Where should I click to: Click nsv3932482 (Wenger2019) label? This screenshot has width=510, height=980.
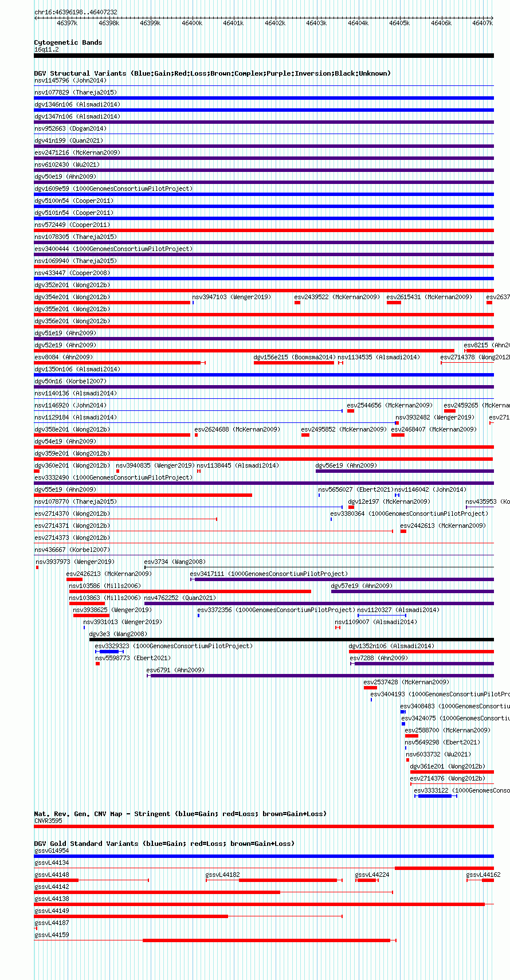[x=435, y=417]
